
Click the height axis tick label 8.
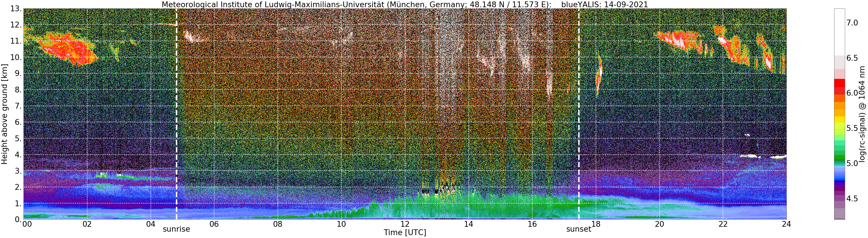pos(18,90)
